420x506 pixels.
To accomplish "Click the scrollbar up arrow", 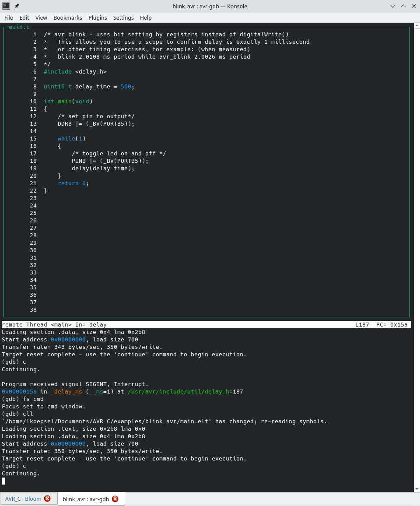I will [x=417, y=25].
